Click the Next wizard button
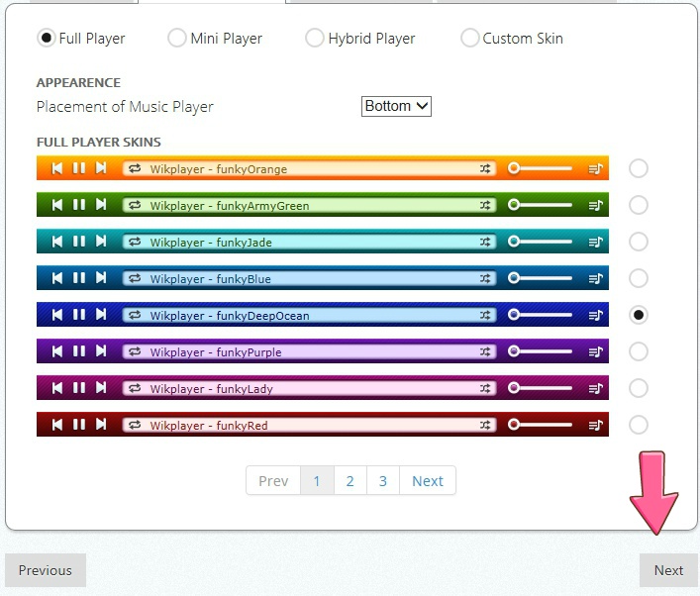 click(668, 570)
